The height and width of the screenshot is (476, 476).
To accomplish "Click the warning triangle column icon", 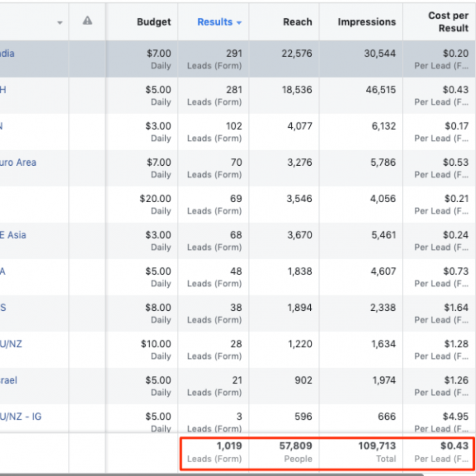I will (x=87, y=21).
